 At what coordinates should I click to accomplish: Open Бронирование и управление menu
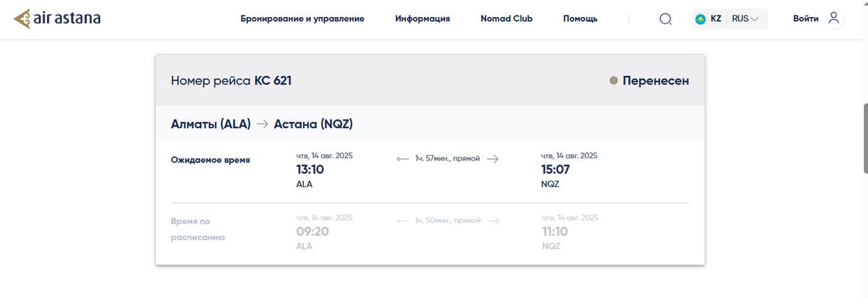(302, 19)
